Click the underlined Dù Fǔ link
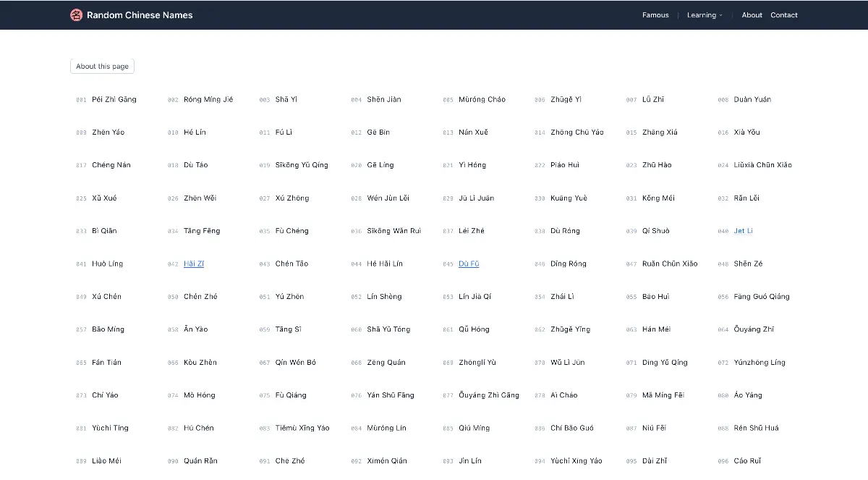This screenshot has height=480, width=868. (469, 264)
